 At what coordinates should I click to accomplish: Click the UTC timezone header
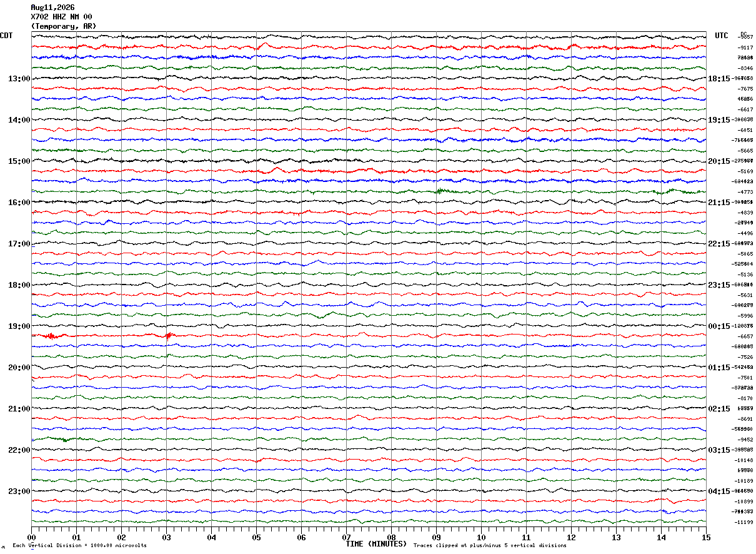tap(722, 36)
